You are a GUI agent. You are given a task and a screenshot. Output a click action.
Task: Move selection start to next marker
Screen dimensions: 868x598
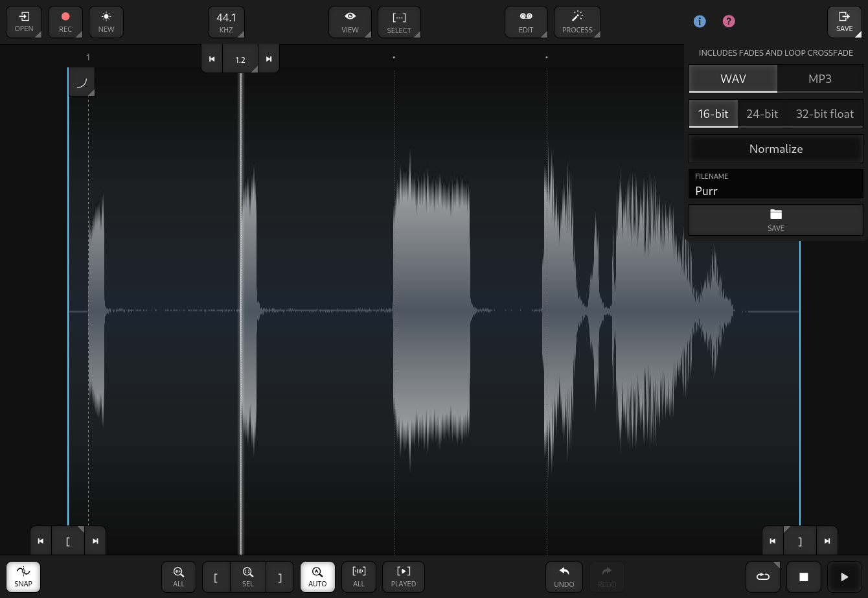[95, 541]
